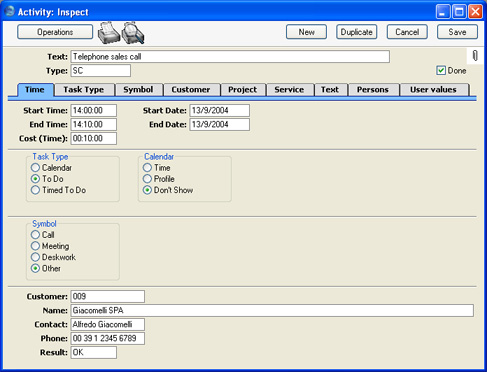Select the Deskwork symbol radio button

[x=35, y=257]
